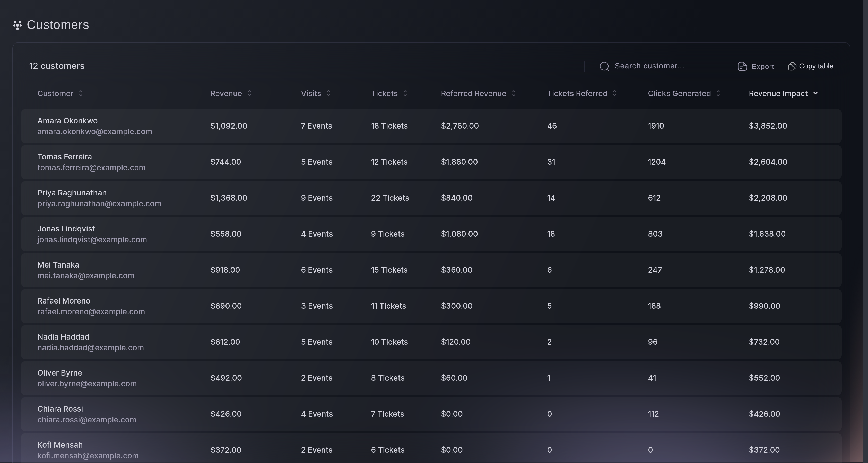Click the Tickets column header label
The height and width of the screenshot is (463, 868).
(x=384, y=93)
